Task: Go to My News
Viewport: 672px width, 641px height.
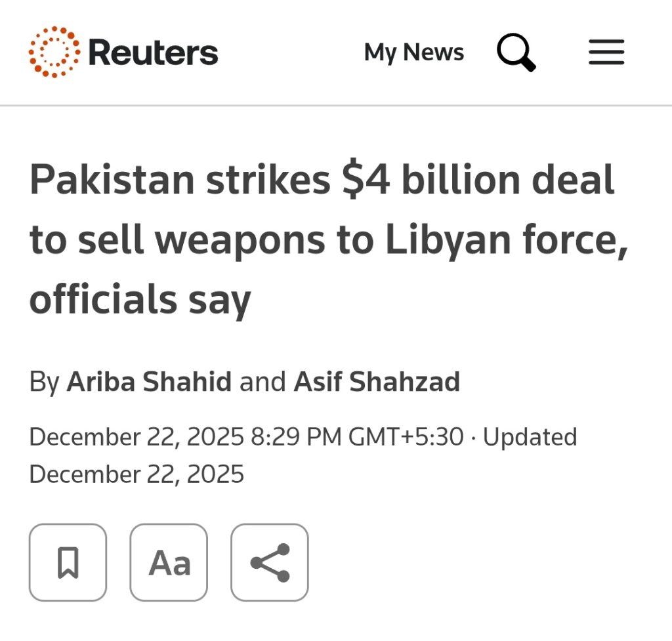Action: click(x=413, y=52)
